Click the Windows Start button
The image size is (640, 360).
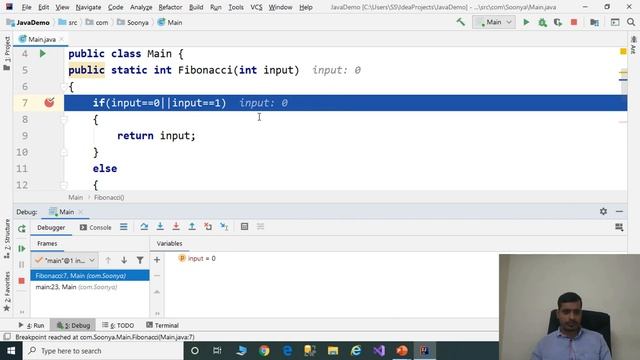point(11,351)
